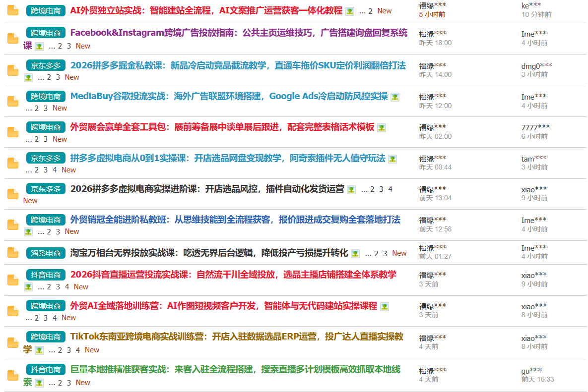Click image attachment icon of 淘宝万相台无界 thread

[x=355, y=254]
